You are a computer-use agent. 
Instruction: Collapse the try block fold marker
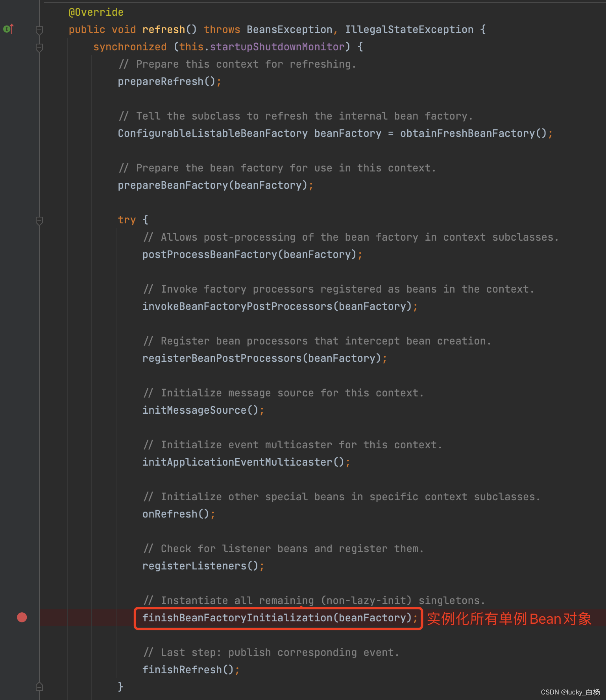pyautogui.click(x=39, y=220)
